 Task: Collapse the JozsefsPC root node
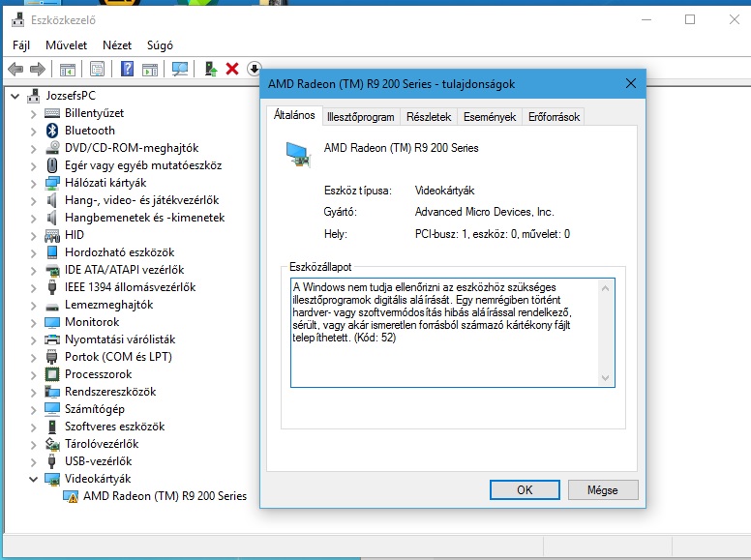[x=15, y=96]
